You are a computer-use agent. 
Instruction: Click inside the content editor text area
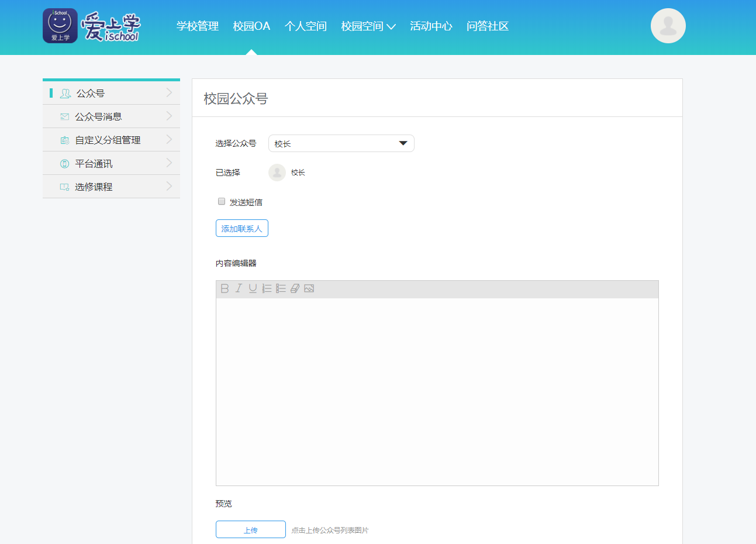coord(437,392)
